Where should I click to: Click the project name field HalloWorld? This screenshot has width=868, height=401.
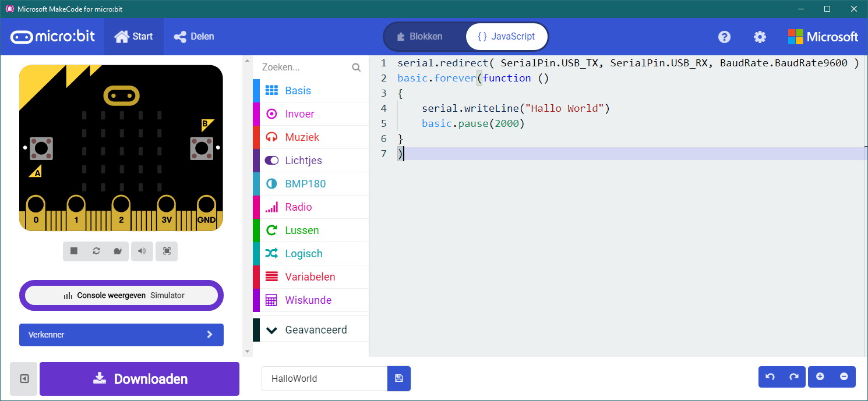pyautogui.click(x=324, y=378)
